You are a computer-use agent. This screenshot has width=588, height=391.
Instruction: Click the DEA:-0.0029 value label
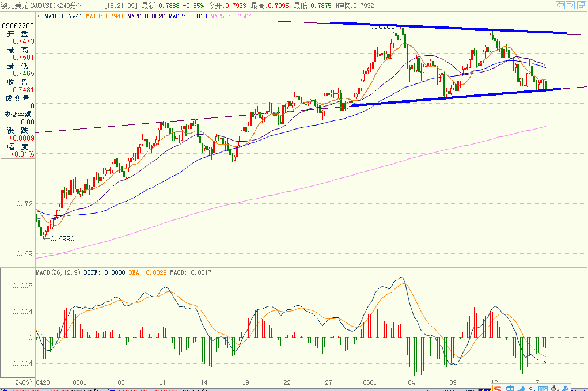[x=148, y=272]
